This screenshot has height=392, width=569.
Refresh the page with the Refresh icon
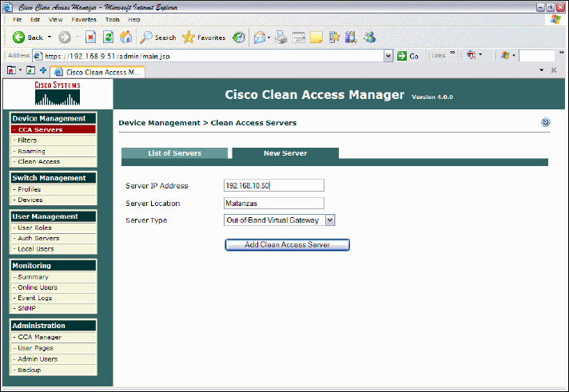tap(109, 38)
